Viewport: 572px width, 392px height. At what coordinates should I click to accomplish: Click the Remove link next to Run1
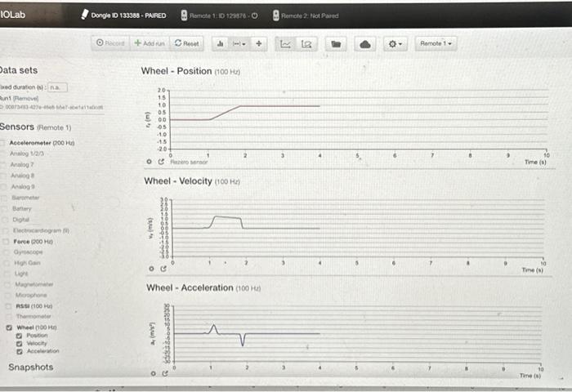tap(25, 99)
